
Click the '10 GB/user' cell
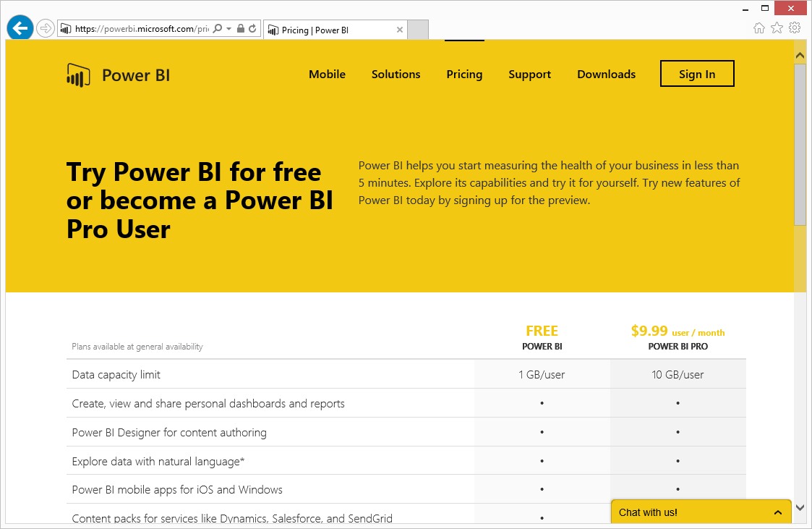point(678,375)
